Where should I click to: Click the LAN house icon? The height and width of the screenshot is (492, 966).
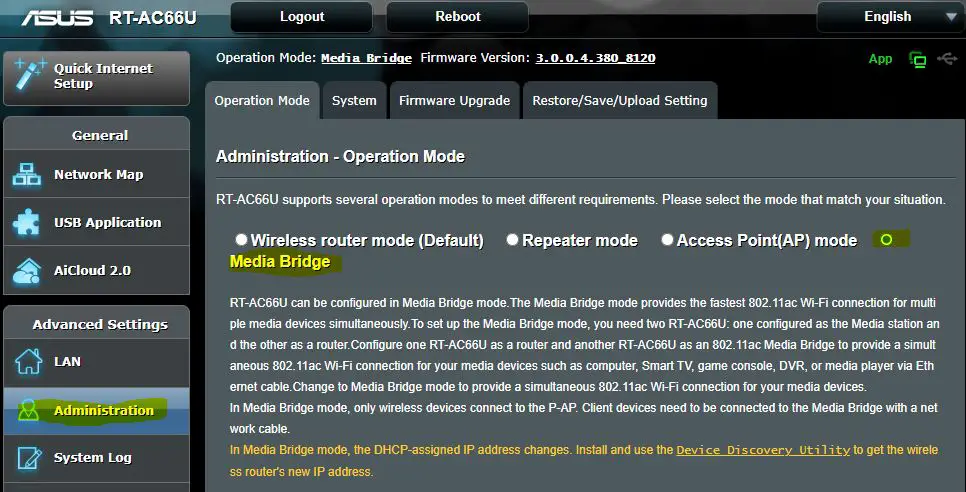pos(28,361)
